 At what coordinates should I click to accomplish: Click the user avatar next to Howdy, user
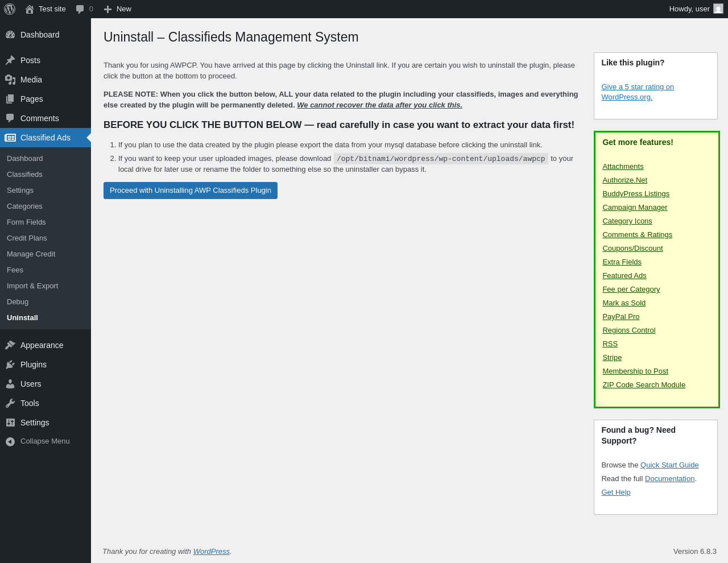coord(718,9)
